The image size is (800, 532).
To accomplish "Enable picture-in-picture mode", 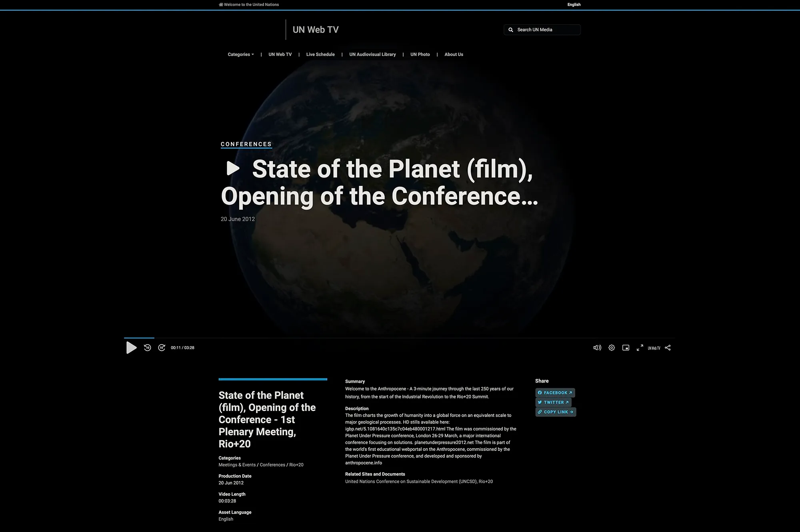I will pos(626,348).
